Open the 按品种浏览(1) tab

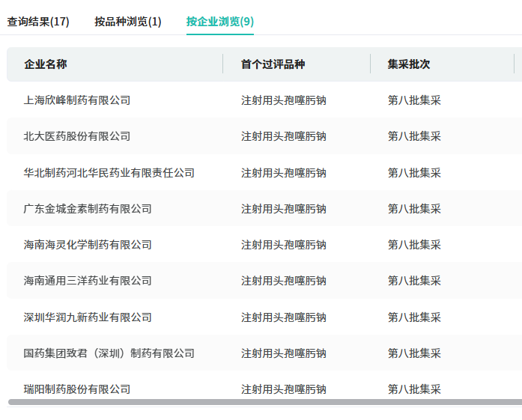[128, 22]
